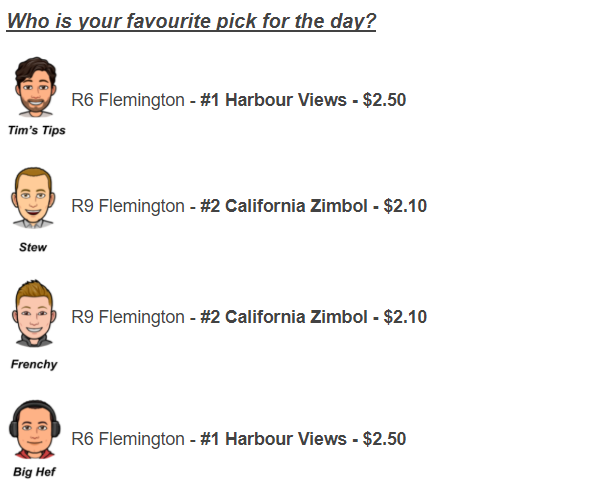Screen dimensions: 596x488
Task: Click Big Hef's headphones avatar
Action: [x=35, y=429]
